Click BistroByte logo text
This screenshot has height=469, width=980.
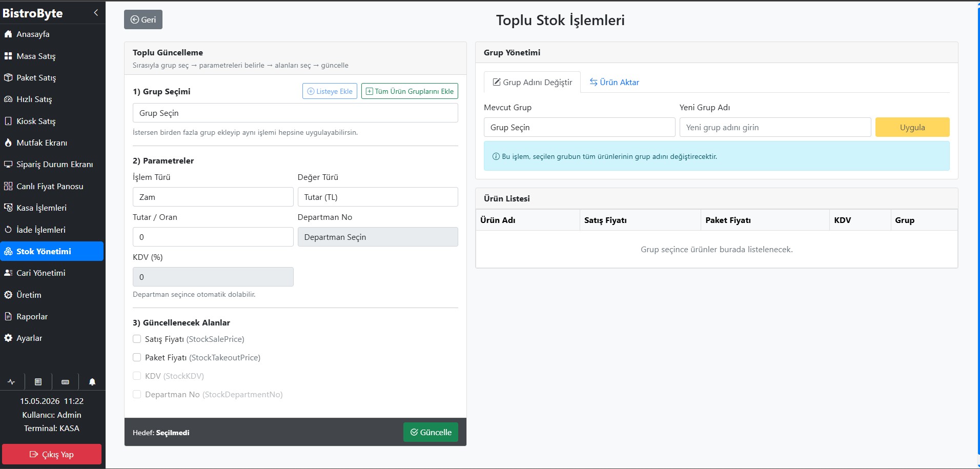click(x=33, y=13)
